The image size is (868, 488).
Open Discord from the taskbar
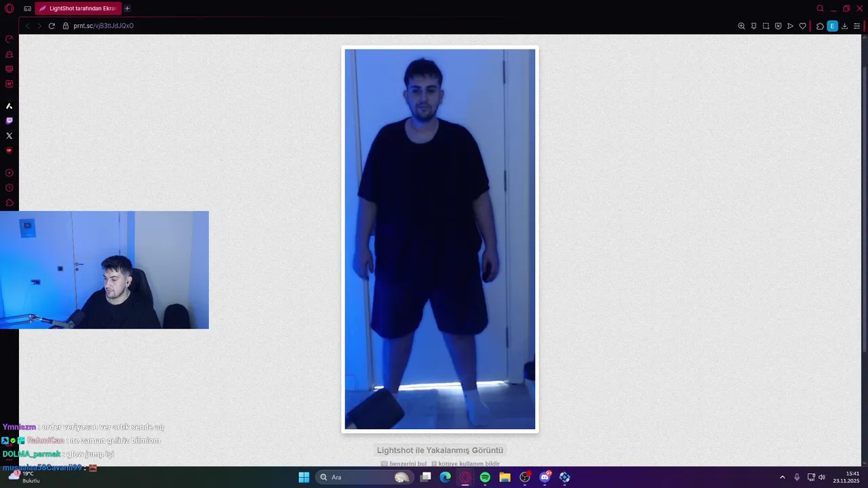545,477
